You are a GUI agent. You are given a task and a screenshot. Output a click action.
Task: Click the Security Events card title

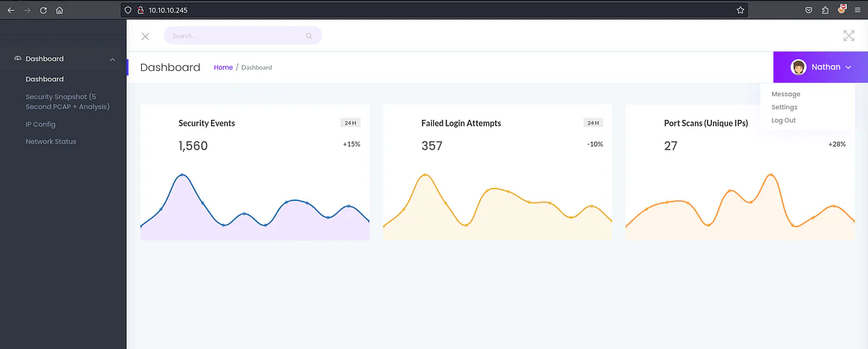tap(207, 124)
